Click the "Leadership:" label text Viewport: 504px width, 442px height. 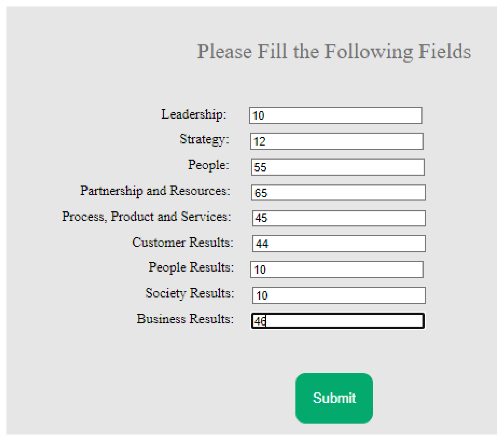(193, 114)
